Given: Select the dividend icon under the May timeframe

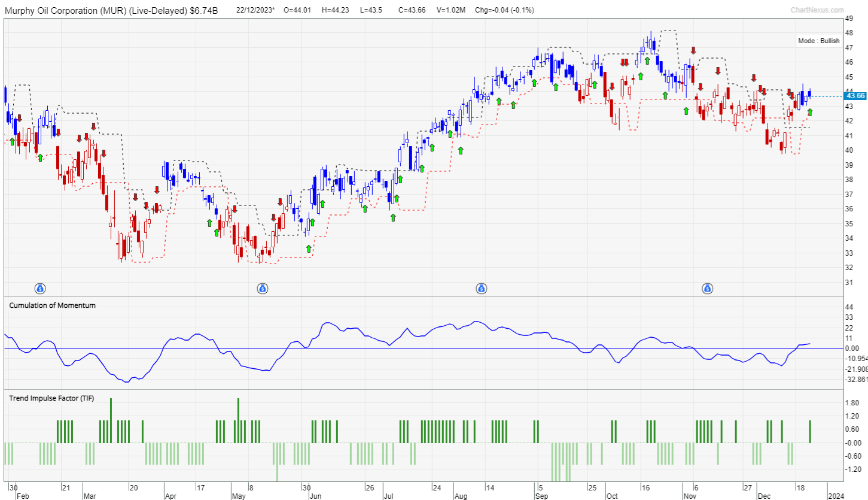Looking at the screenshot, I should point(263,288).
